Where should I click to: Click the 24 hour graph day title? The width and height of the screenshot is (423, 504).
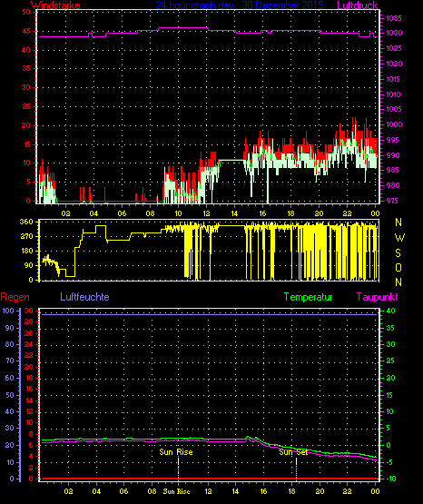pos(240,5)
